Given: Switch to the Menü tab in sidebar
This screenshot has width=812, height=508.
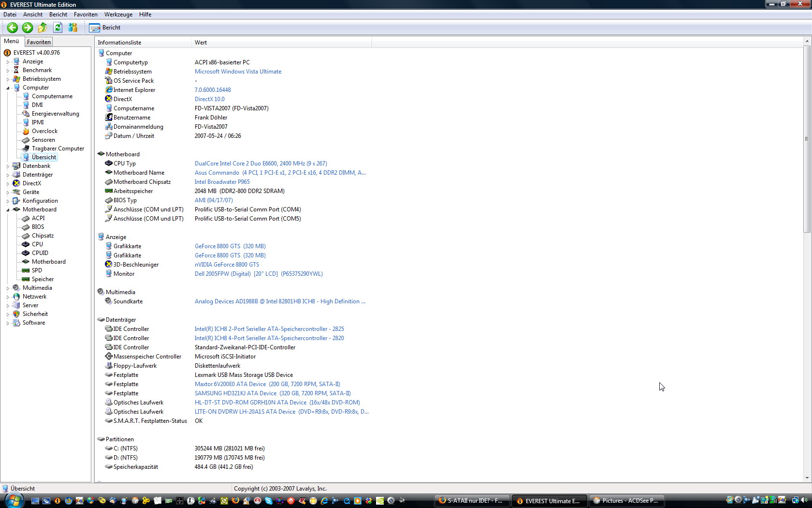Looking at the screenshot, I should (x=12, y=41).
